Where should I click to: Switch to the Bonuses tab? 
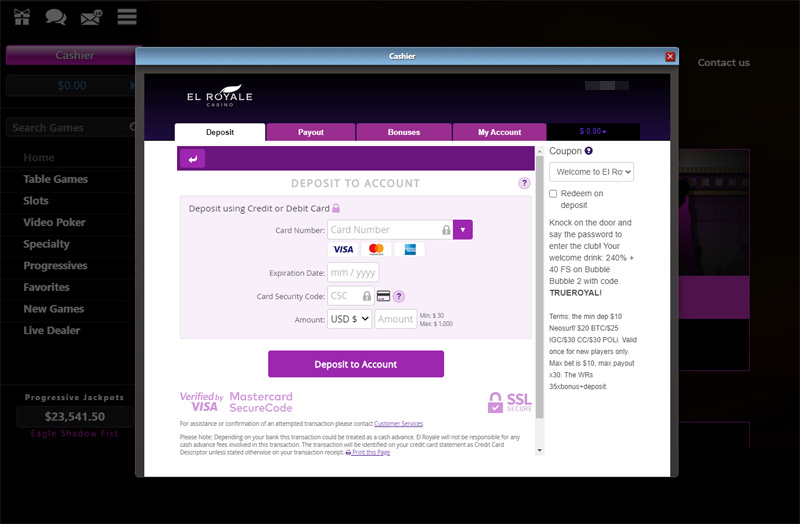pyautogui.click(x=404, y=132)
